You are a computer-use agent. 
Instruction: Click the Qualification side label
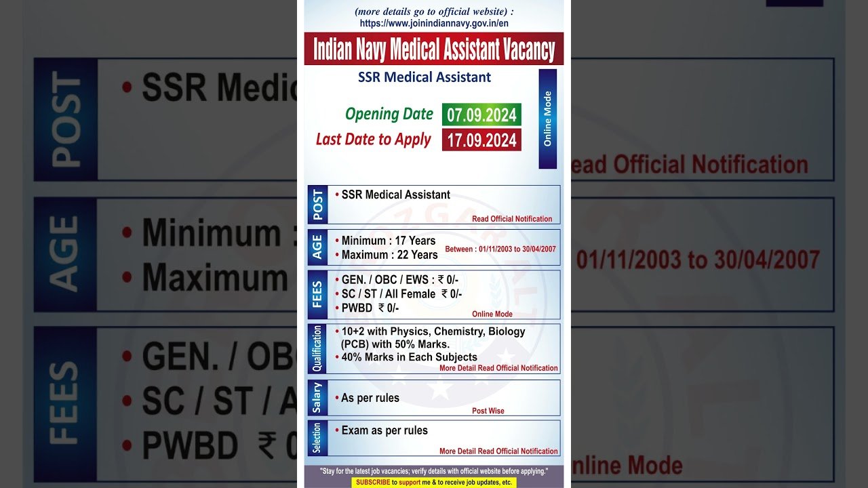pos(317,348)
